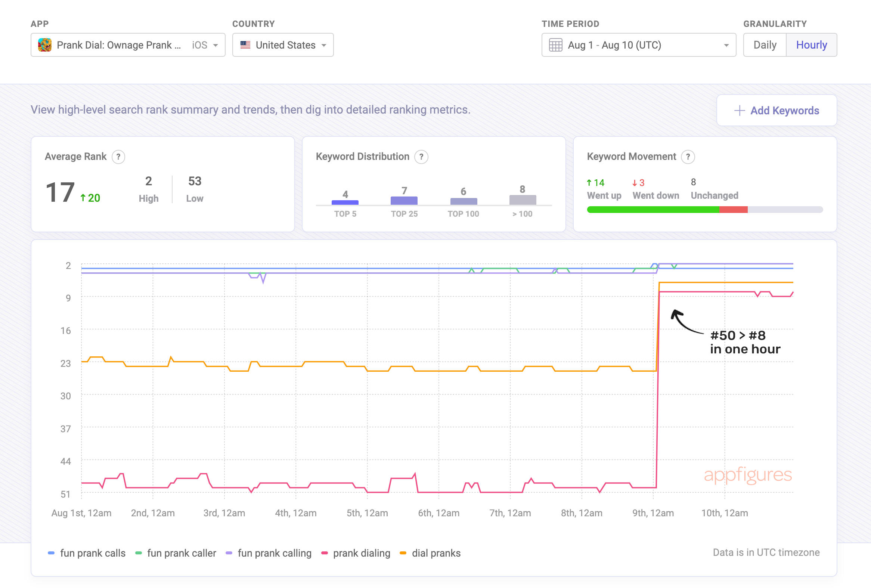Switch granularity to Daily
Viewport: 871px width, 588px height.
pos(765,45)
